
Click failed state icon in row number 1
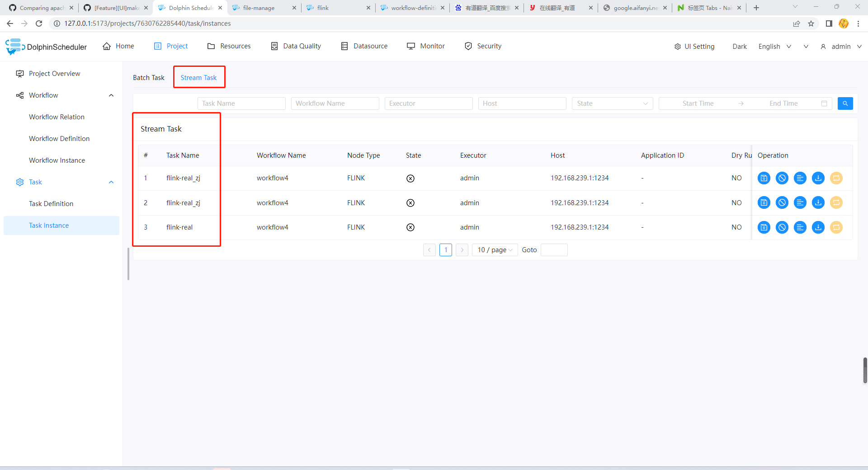click(x=410, y=178)
